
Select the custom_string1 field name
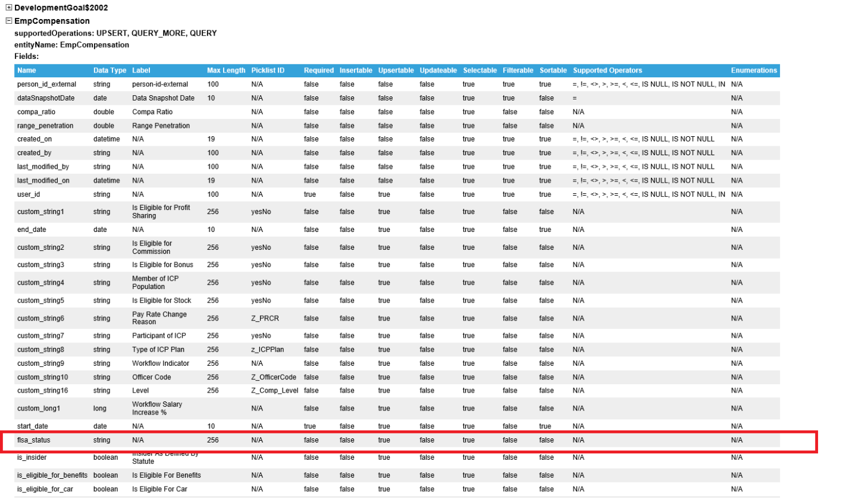(40, 212)
